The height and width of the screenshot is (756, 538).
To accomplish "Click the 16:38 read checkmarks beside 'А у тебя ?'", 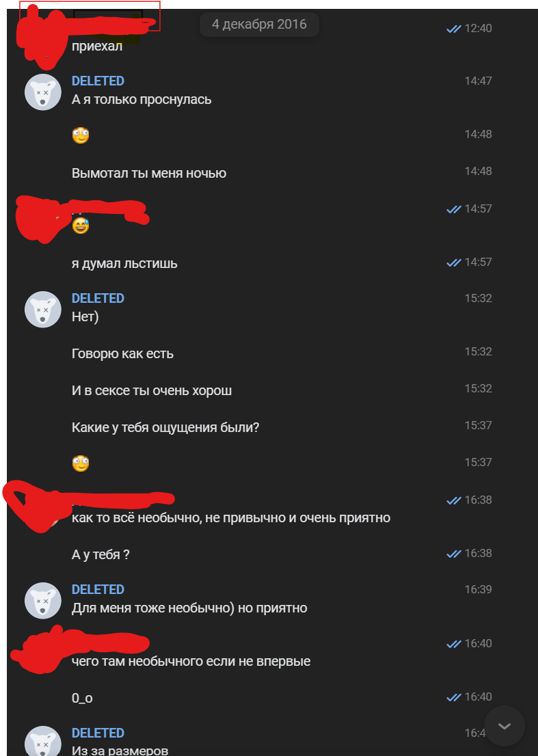I will [x=454, y=554].
